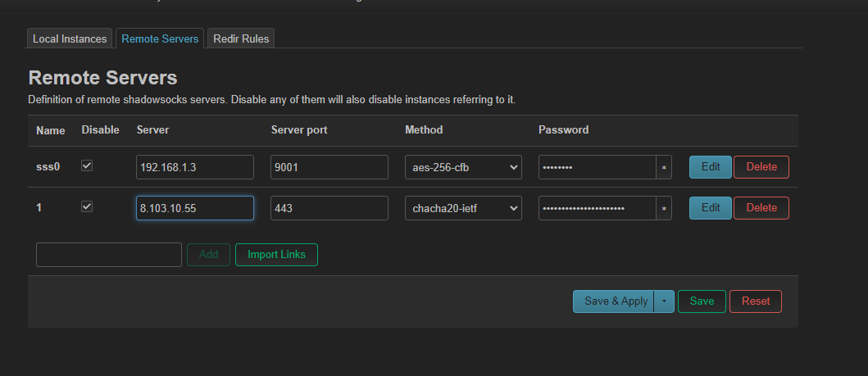Delete the sss0 server
This screenshot has width=868, height=376.
pos(761,167)
